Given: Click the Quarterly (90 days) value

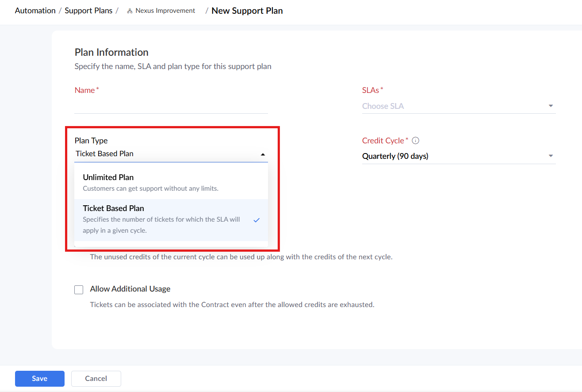Looking at the screenshot, I should [395, 156].
